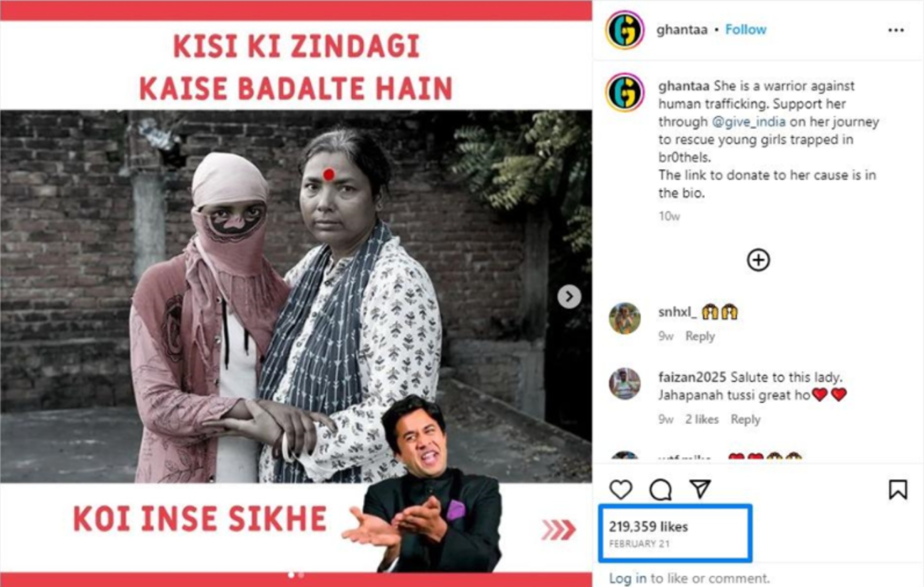This screenshot has height=587, width=924.
Task: Open faizan2025 username profile
Action: 692,377
